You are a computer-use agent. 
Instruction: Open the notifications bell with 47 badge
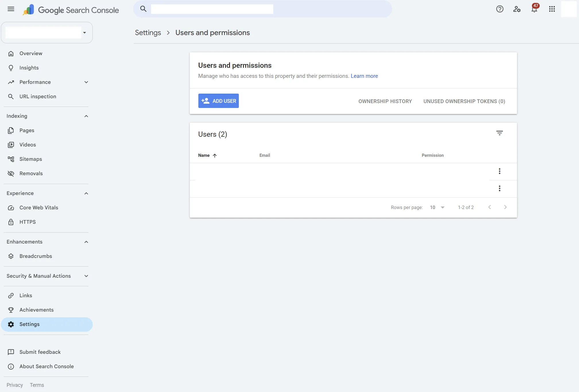(x=535, y=9)
